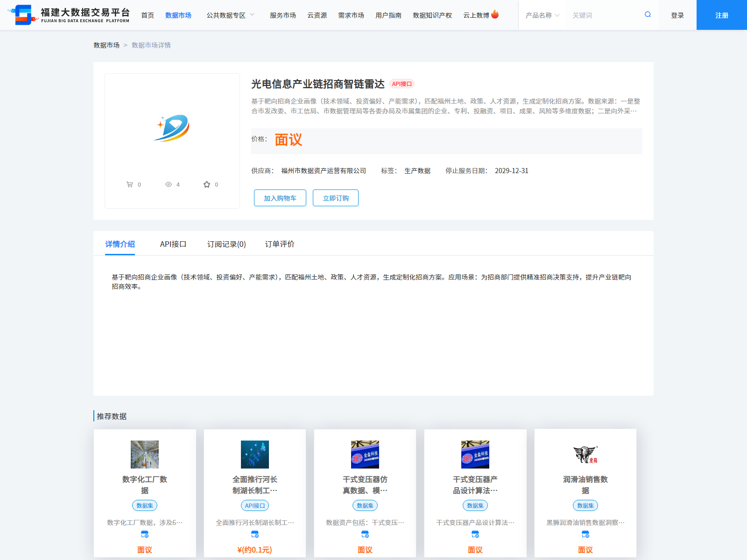Open the 数字化工厂数据 thumbnail image
Viewport: 747px width, 560px height.
145,455
